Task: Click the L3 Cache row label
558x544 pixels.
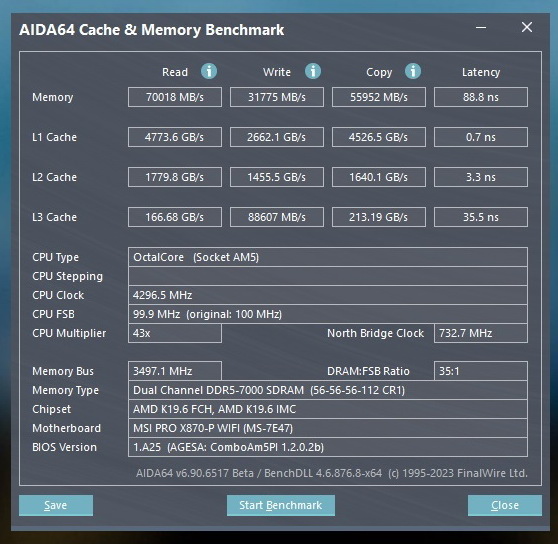Action: (54, 217)
